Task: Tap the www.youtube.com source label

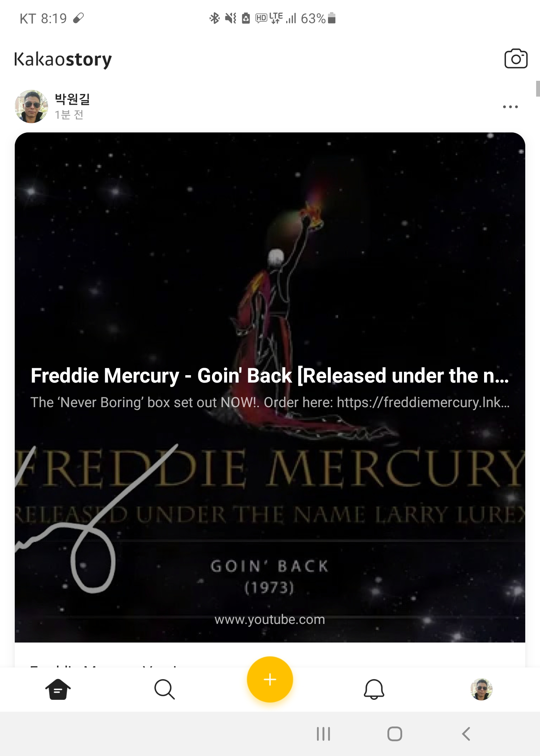Action: [270, 619]
